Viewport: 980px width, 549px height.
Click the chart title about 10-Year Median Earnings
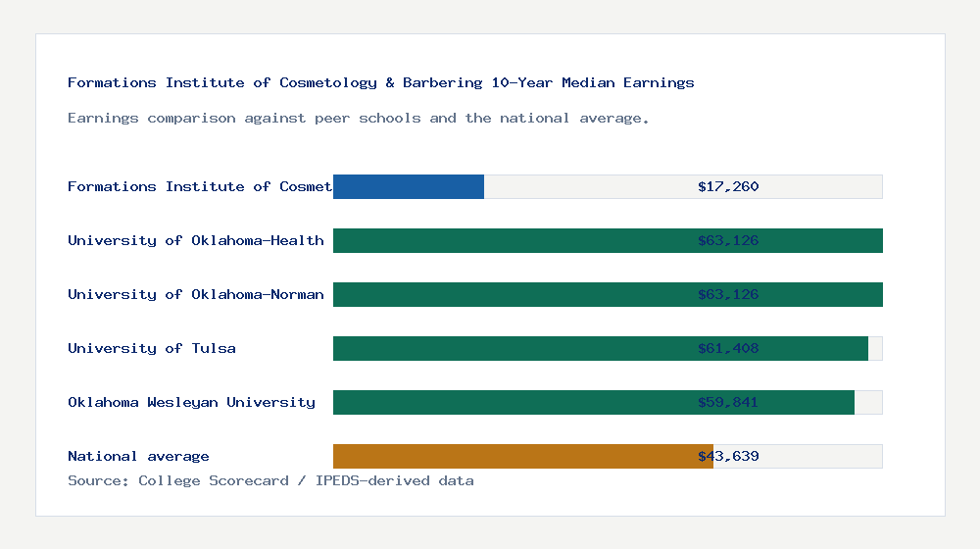pyautogui.click(x=380, y=82)
